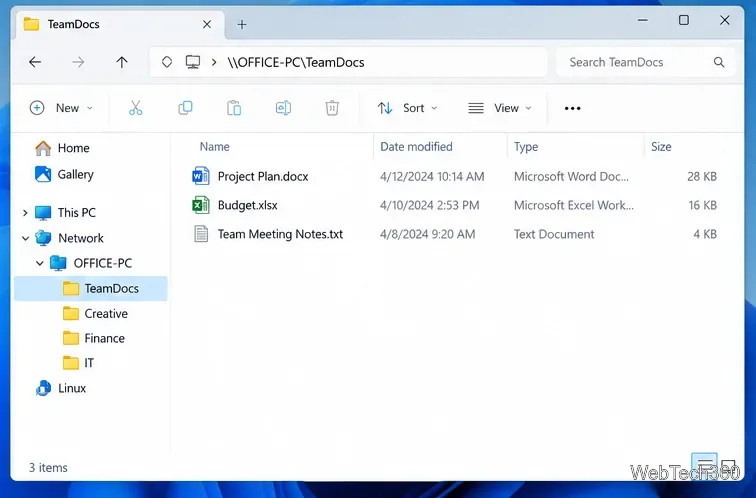
Task: Click the Search TeamDocs field
Action: click(x=646, y=62)
